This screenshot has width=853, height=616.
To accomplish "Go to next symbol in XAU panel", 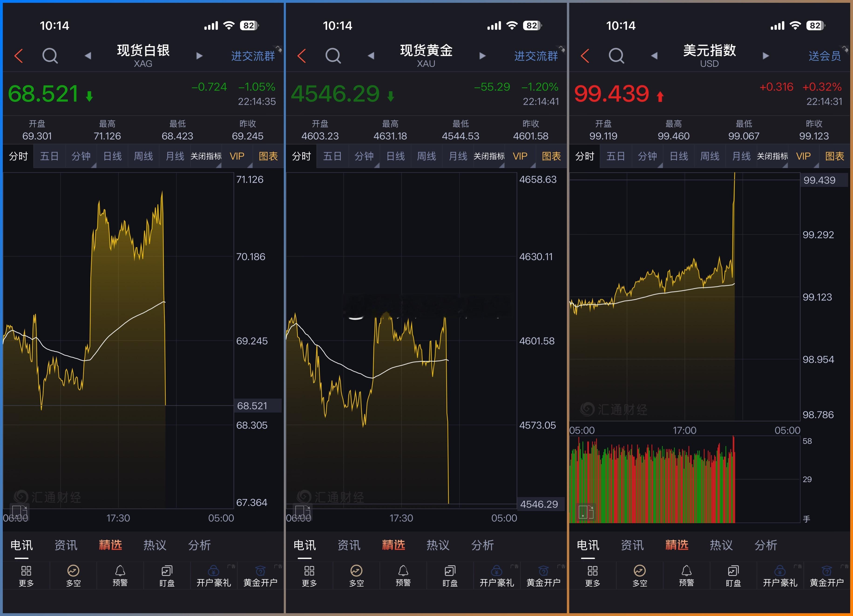I will [x=482, y=56].
